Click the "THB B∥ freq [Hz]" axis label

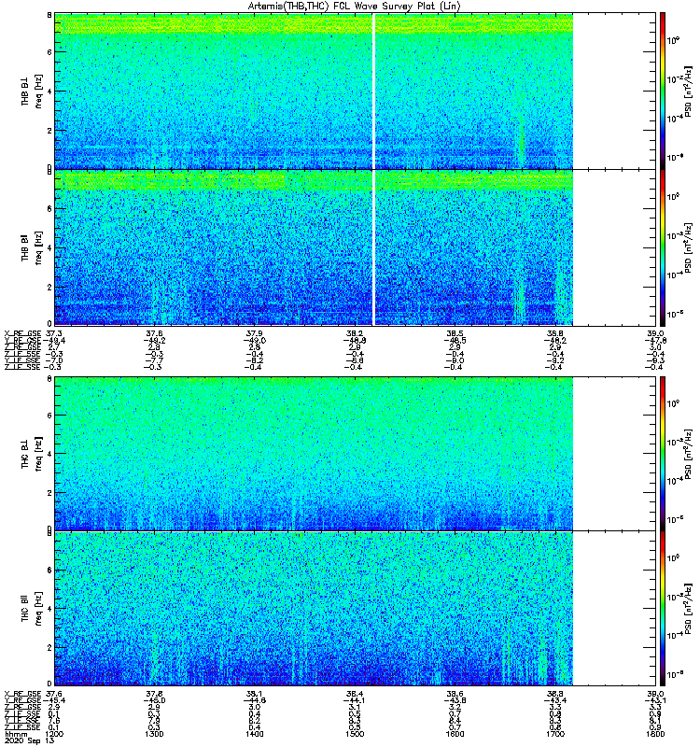coord(32,247)
